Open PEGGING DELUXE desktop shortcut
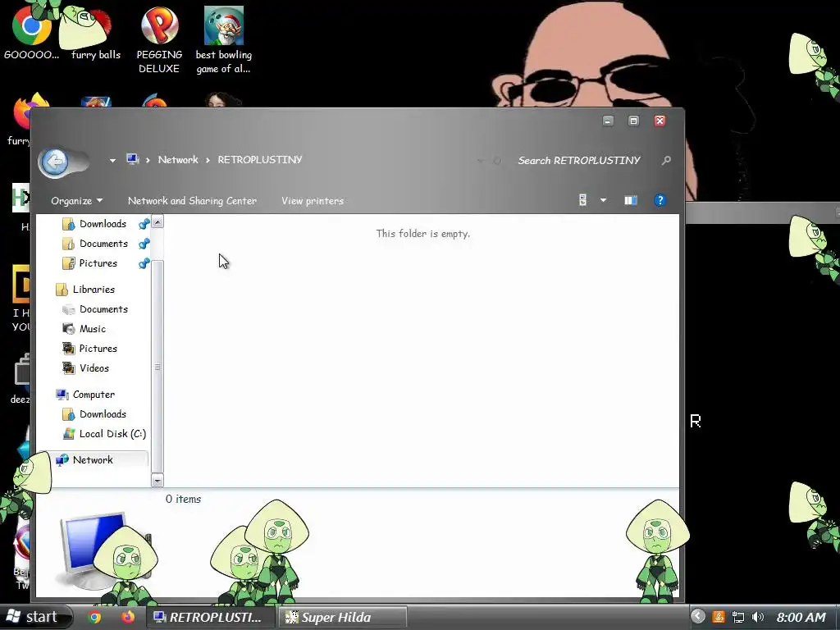Screen dimensions: 840x630 [x=159, y=39]
